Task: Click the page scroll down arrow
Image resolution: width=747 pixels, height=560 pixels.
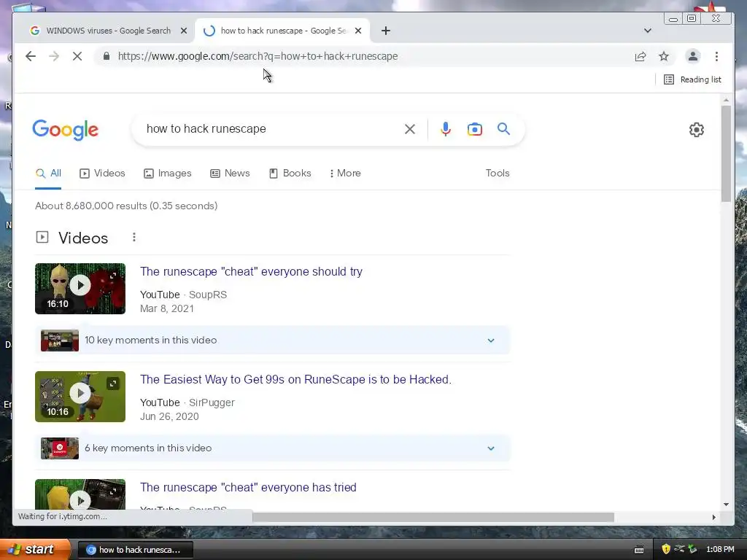Action: (x=726, y=505)
